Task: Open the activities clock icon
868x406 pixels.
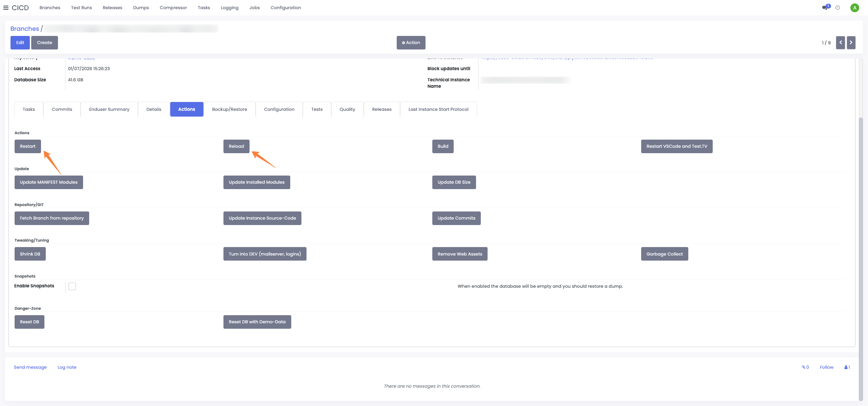Action: (837, 8)
